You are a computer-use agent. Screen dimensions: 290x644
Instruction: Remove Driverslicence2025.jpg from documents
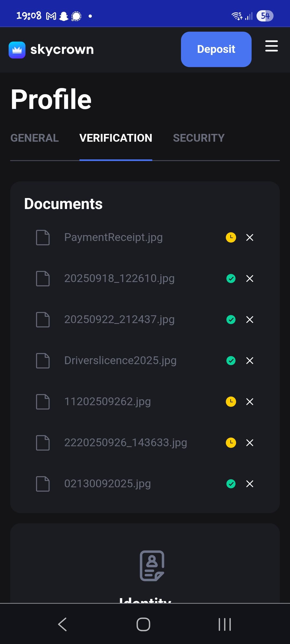pos(250,361)
